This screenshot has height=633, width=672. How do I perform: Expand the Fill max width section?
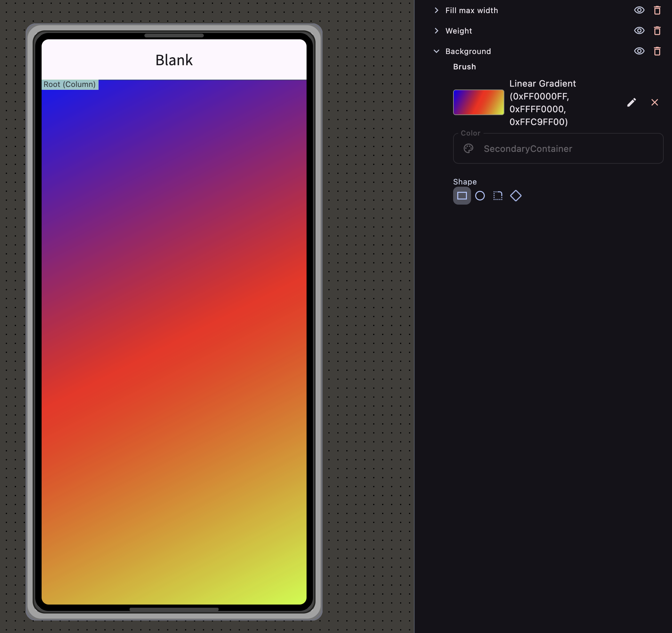[436, 11]
